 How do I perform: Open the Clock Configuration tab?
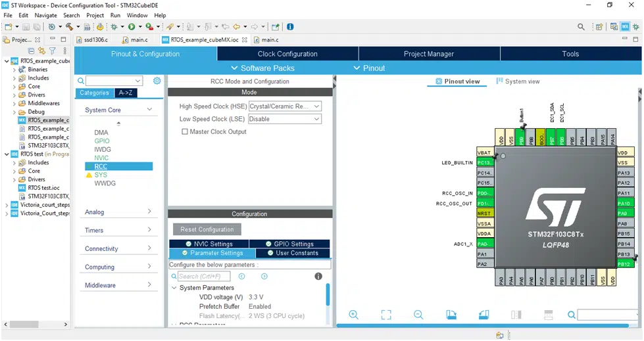tap(287, 54)
